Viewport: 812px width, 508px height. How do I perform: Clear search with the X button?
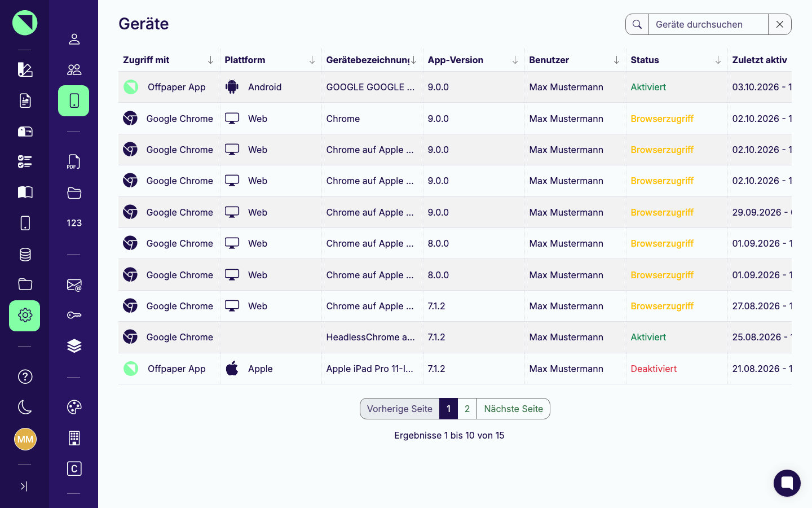tap(780, 24)
